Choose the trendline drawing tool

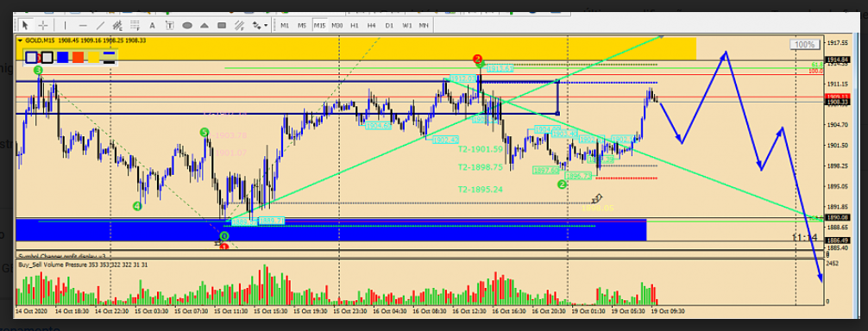coord(100,25)
